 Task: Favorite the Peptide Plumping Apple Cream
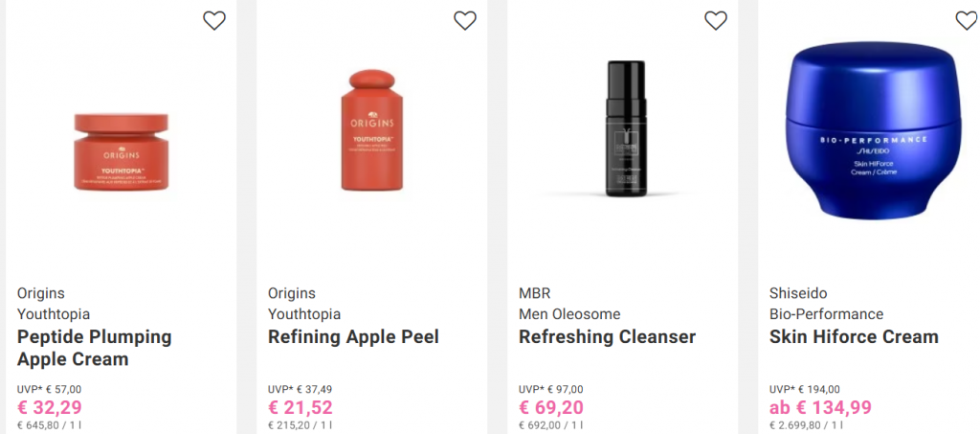pos(214,20)
